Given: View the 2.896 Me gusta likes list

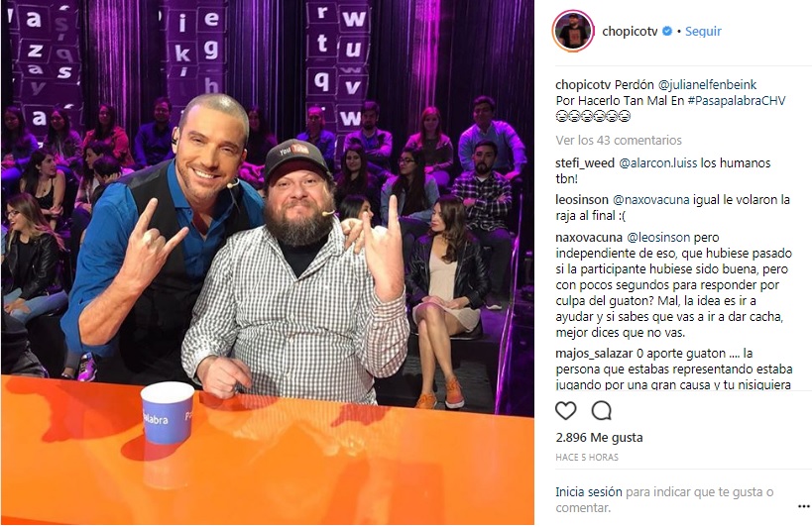Looking at the screenshot, I should pos(599,438).
